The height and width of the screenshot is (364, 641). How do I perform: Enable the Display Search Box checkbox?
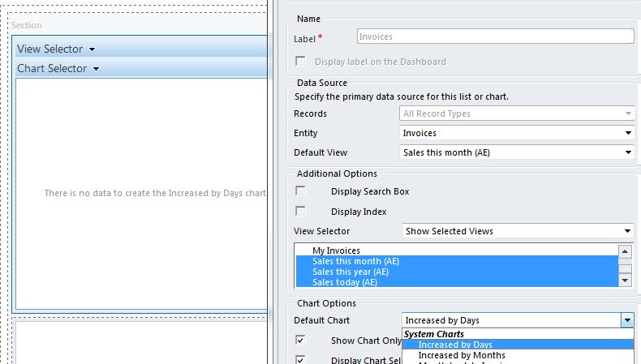tap(301, 191)
